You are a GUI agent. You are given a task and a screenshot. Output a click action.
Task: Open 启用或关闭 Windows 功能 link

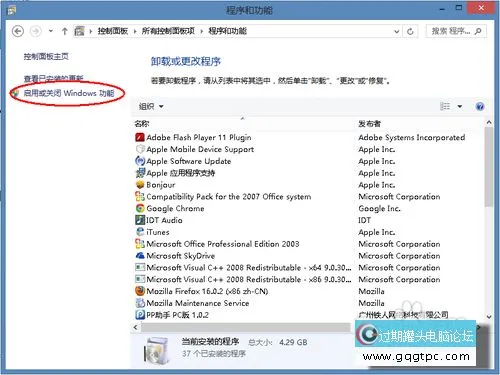69,93
